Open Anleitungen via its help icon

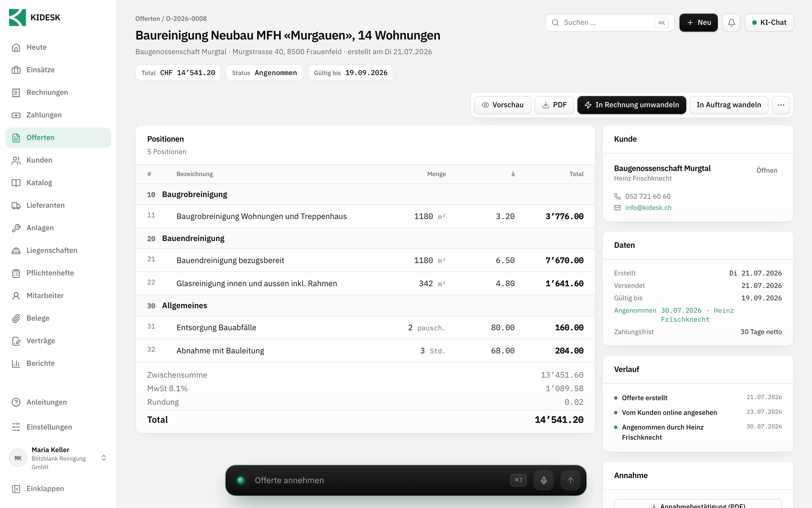(x=16, y=402)
